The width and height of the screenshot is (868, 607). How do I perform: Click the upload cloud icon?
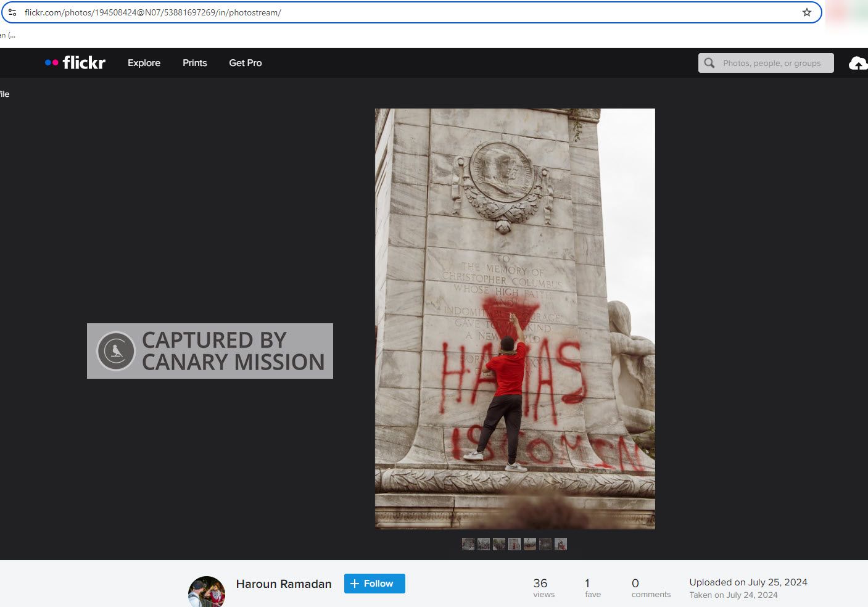858,63
